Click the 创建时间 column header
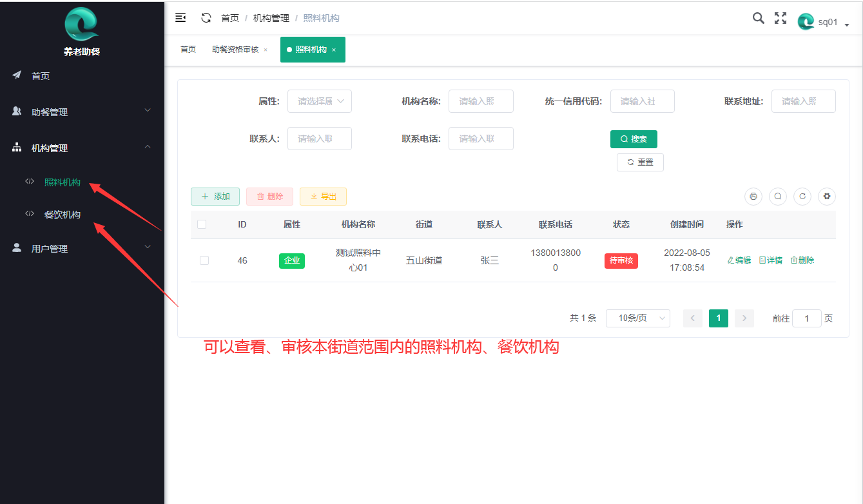Viewport: 863px width, 504px height. (x=687, y=224)
